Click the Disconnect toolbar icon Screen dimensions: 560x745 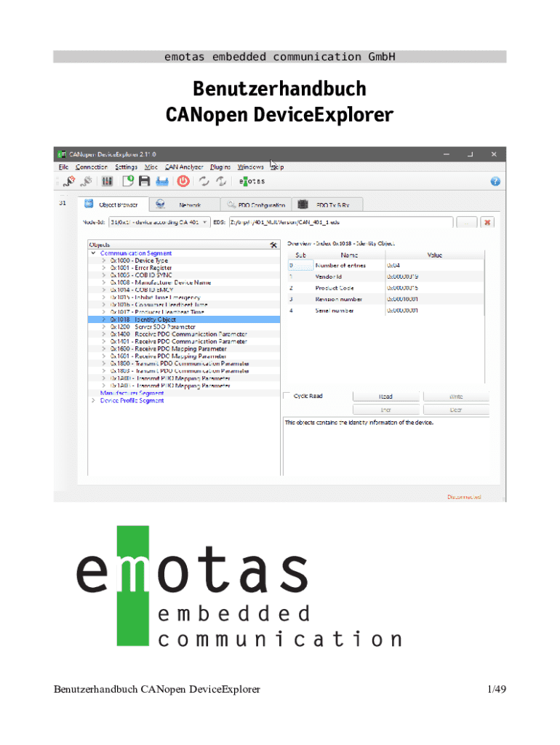click(x=87, y=181)
